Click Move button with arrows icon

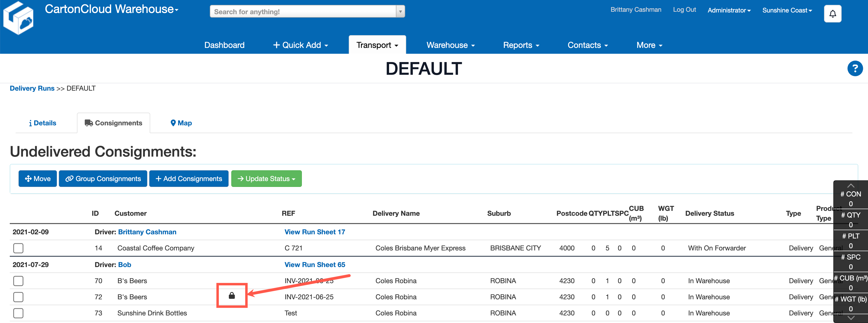tap(38, 179)
